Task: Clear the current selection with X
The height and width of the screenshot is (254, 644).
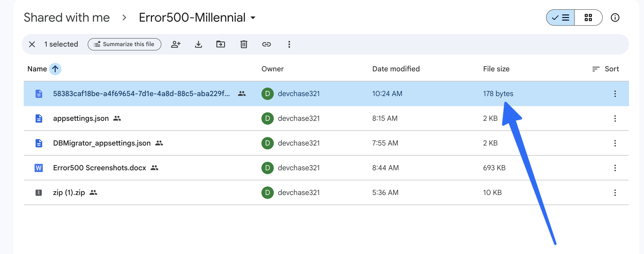Action: click(32, 44)
